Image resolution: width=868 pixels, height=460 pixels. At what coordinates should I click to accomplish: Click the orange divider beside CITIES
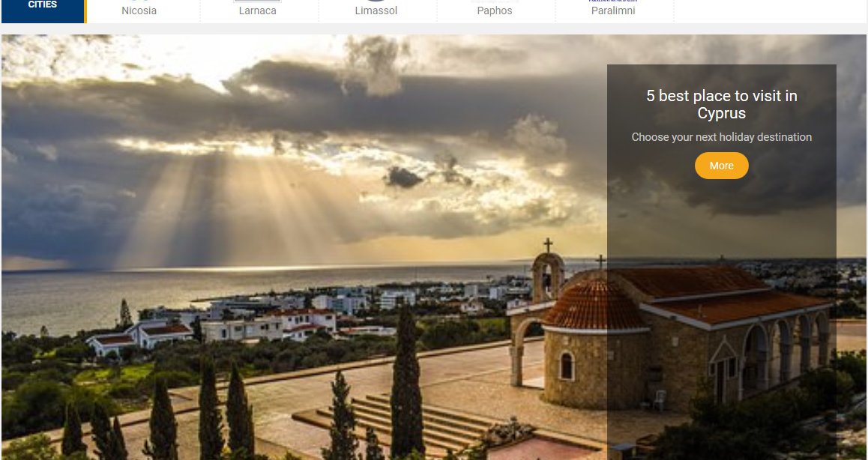[x=85, y=10]
